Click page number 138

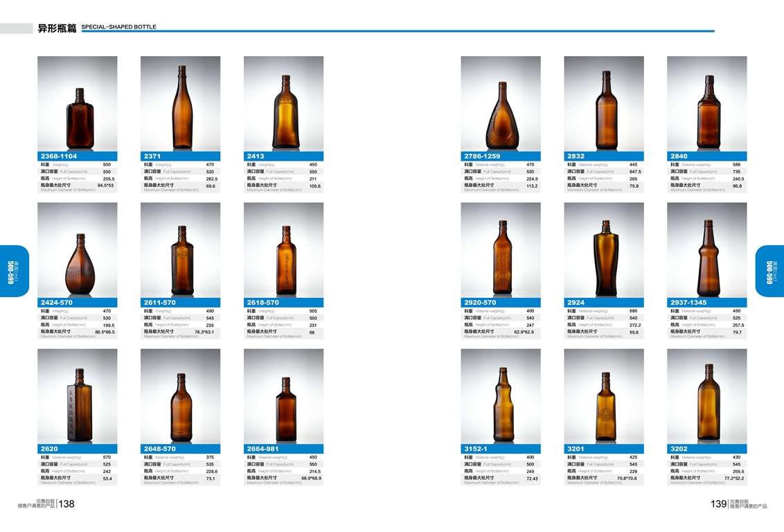66,504
